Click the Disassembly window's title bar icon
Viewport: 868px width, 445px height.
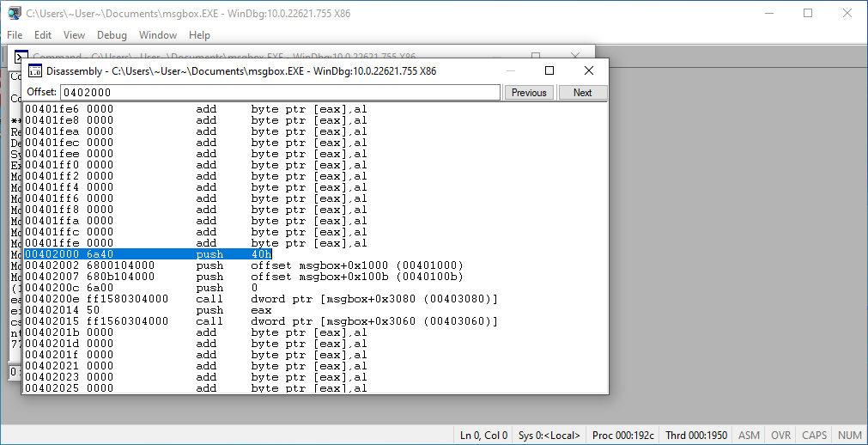click(x=35, y=70)
